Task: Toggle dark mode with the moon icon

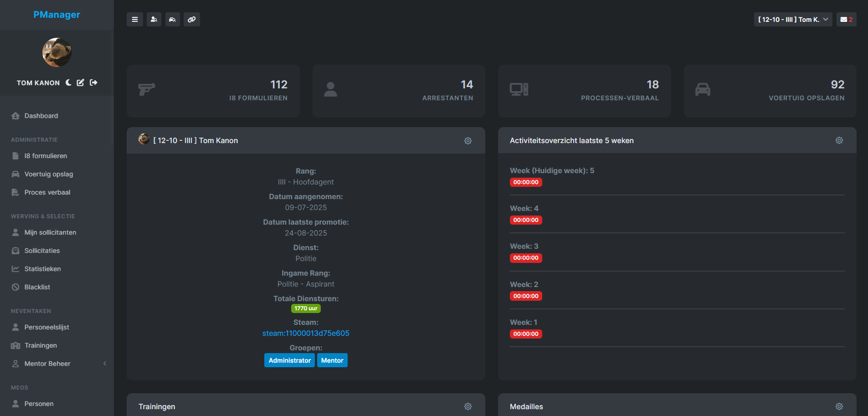Action: (68, 82)
